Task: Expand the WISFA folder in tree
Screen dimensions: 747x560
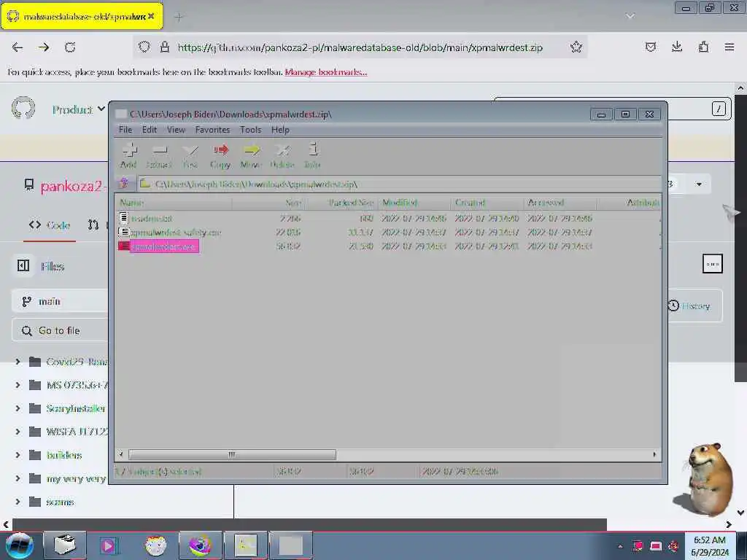Action: click(18, 432)
